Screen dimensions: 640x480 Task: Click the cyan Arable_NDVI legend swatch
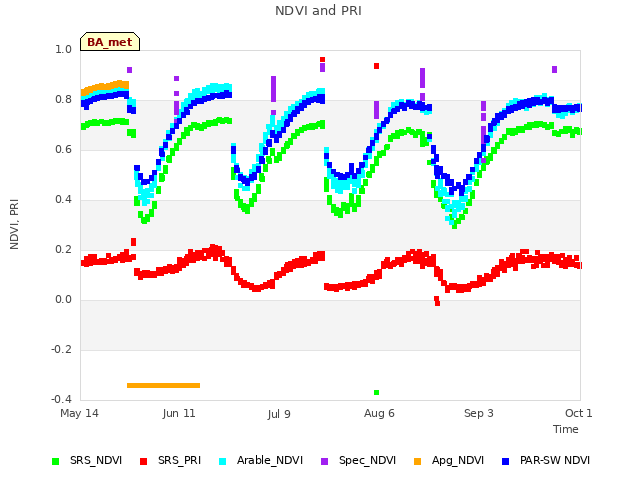tap(222, 462)
